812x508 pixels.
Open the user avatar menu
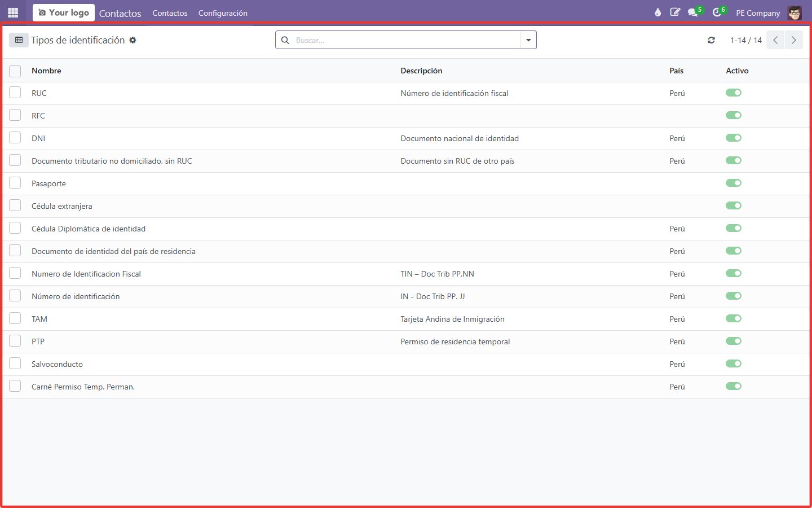(x=795, y=12)
